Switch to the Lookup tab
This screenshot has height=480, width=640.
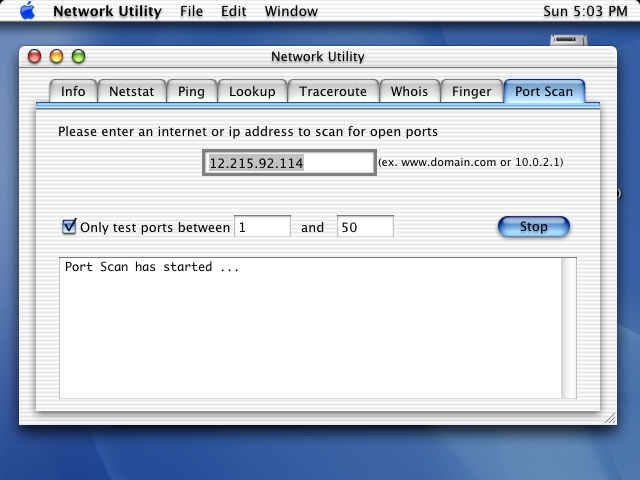pyautogui.click(x=252, y=91)
